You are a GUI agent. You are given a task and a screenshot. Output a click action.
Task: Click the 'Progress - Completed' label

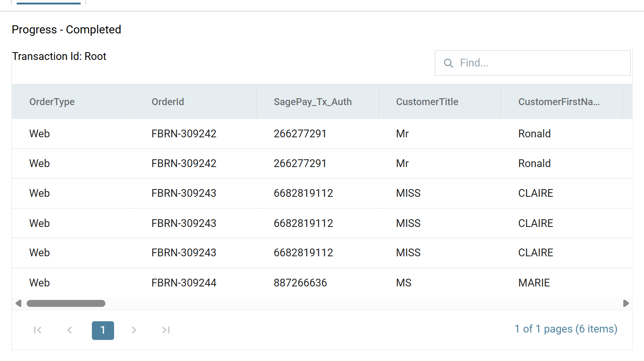[x=66, y=30]
